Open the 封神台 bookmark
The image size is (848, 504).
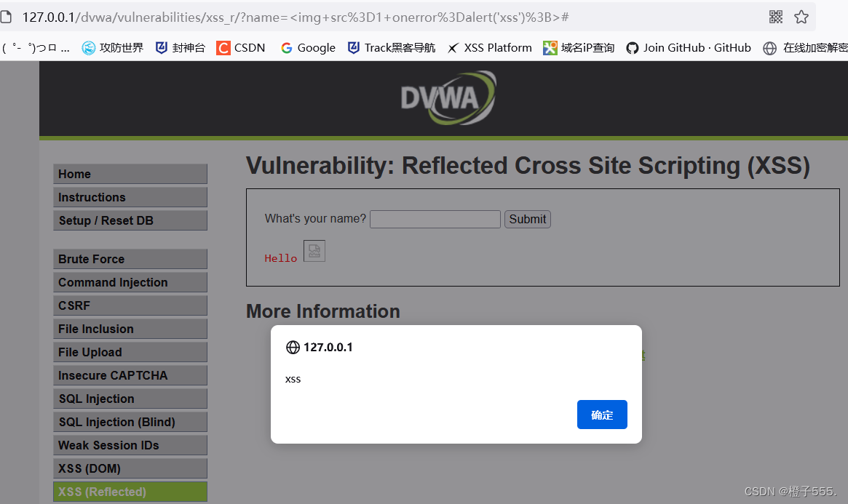(181, 47)
